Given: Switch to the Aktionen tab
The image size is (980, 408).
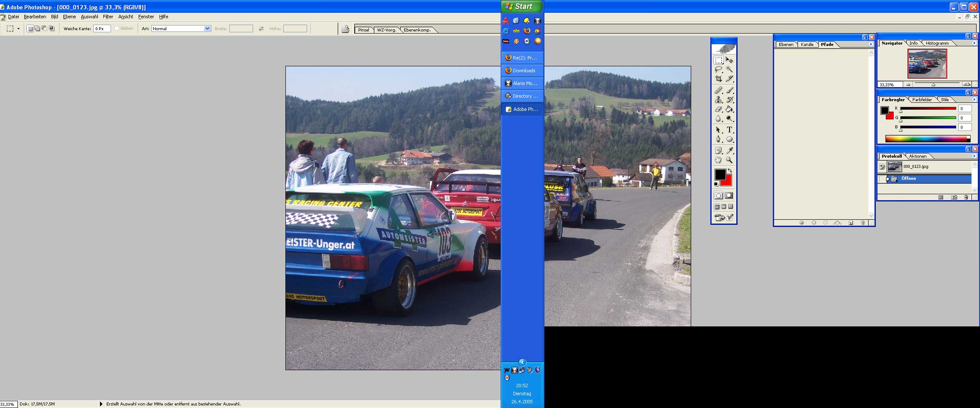Looking at the screenshot, I should click(x=917, y=156).
